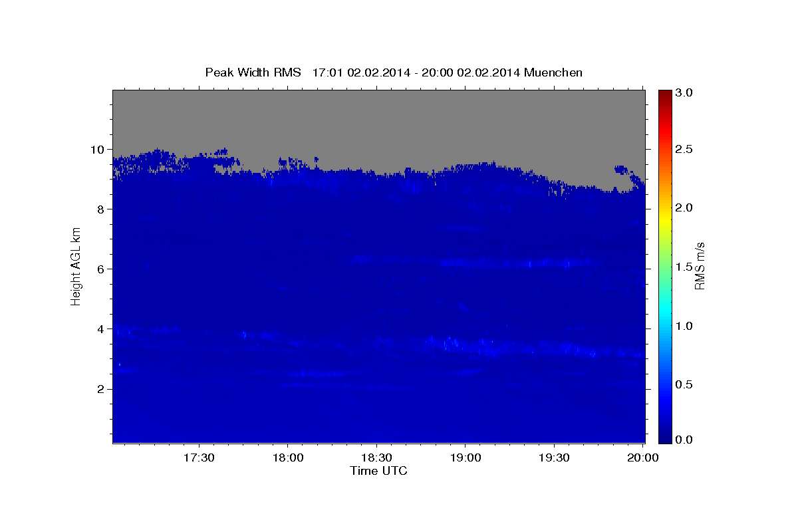
Task: Click the colorbar label '3.0'
Action: pos(685,93)
